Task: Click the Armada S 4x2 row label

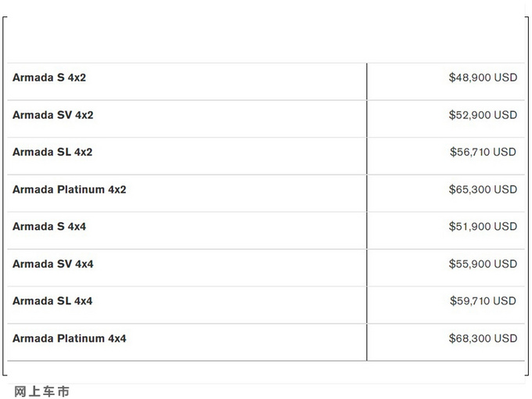Action: pyautogui.click(x=49, y=78)
